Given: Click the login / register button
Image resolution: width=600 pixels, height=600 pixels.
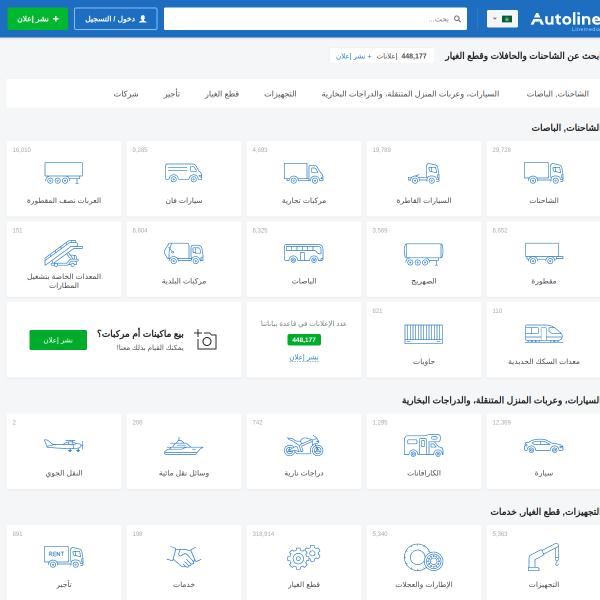Looking at the screenshot, I should click(x=116, y=19).
